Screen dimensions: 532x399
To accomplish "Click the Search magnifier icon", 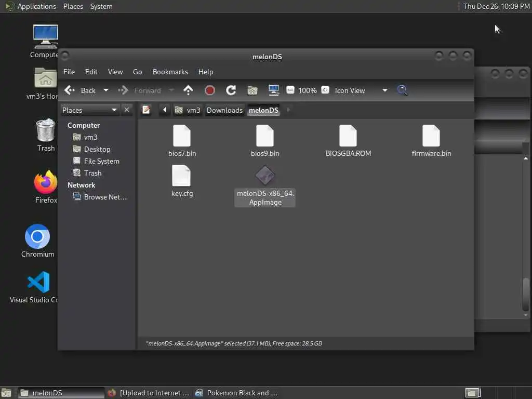I will coord(403,90).
